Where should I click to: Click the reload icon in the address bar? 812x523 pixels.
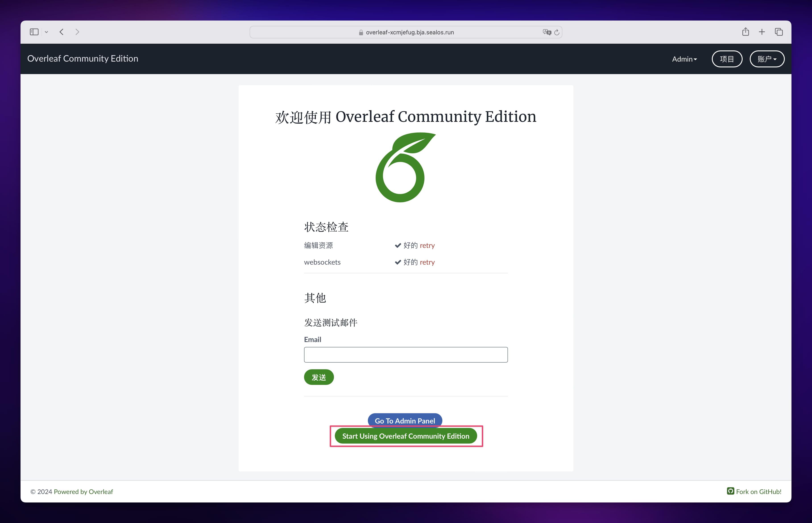(557, 32)
